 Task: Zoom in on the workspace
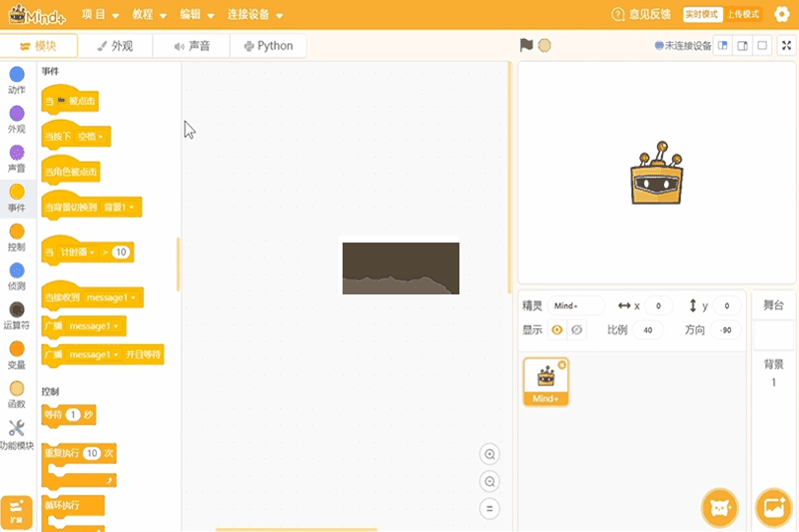coord(489,454)
